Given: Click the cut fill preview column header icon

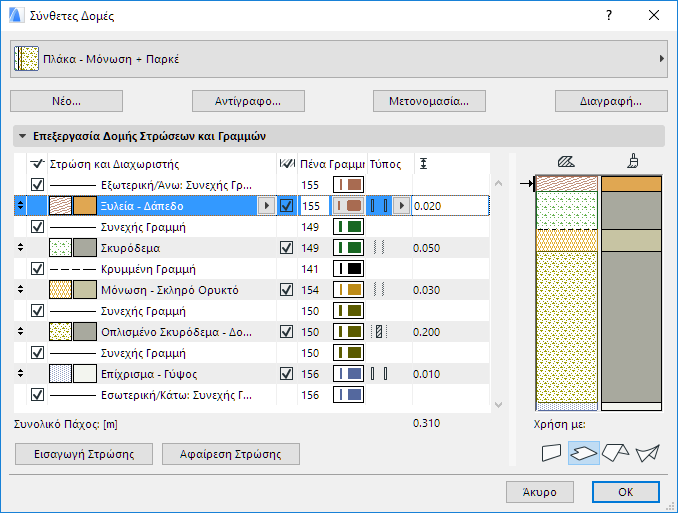Looking at the screenshot, I should 566,162.
